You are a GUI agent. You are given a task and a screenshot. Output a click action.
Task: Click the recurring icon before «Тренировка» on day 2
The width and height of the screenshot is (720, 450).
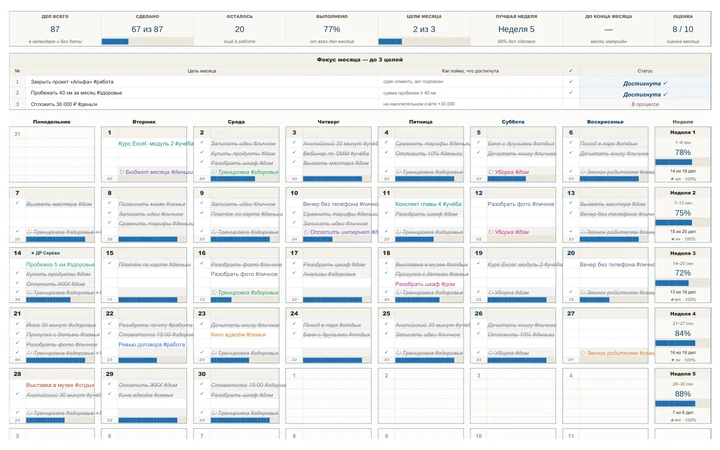click(214, 172)
